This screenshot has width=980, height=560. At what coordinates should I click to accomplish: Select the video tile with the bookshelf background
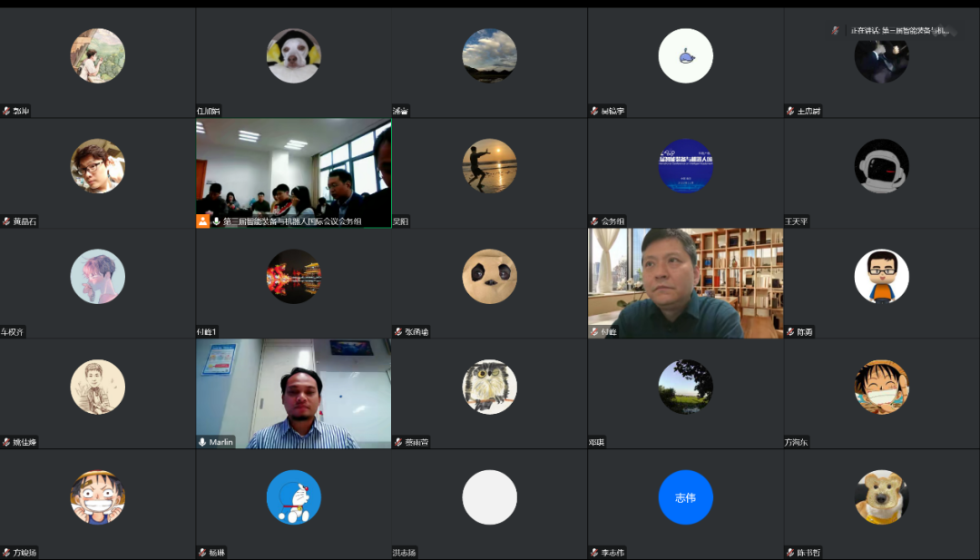685,281
